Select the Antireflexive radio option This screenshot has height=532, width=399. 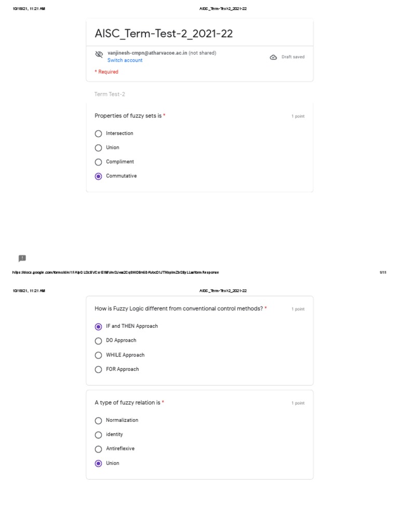(x=98, y=449)
